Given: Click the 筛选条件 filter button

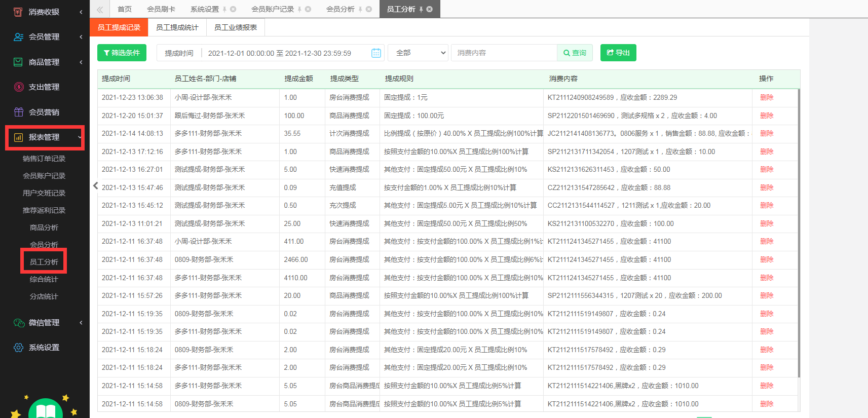Looking at the screenshot, I should pos(122,53).
